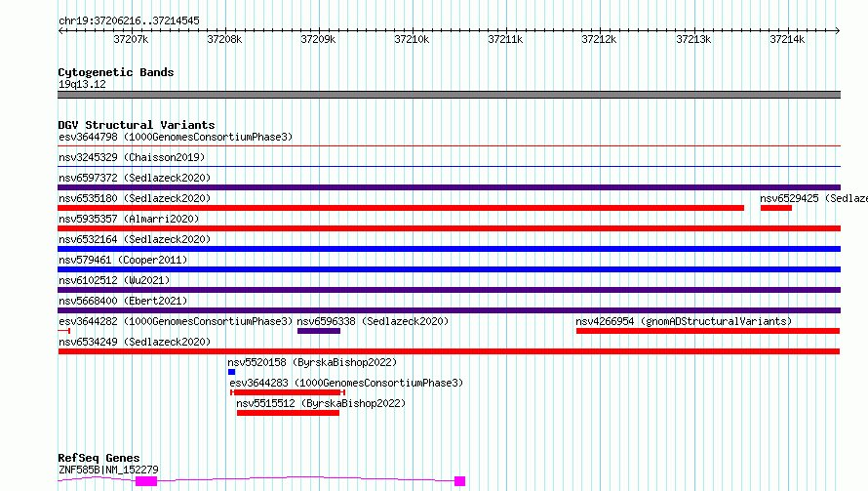Click the 37214k ruler mark
The height and width of the screenshot is (491, 868).
click(787, 39)
